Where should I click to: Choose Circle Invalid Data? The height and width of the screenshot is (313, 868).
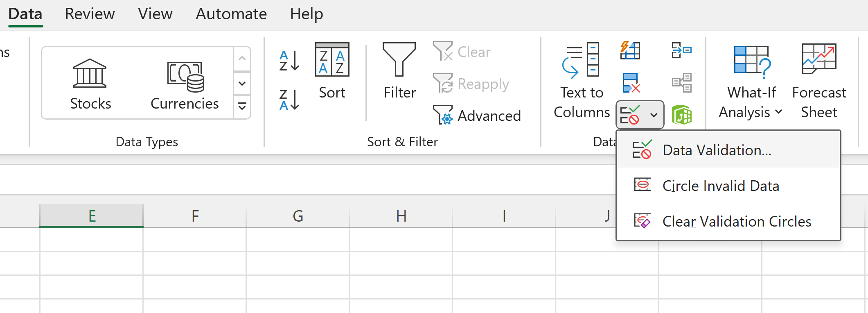click(728, 186)
